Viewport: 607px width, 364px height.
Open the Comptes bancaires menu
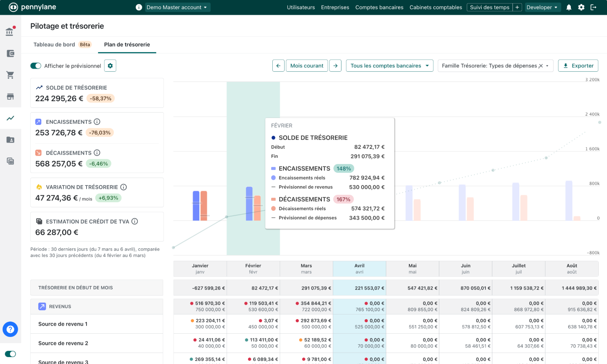point(379,7)
